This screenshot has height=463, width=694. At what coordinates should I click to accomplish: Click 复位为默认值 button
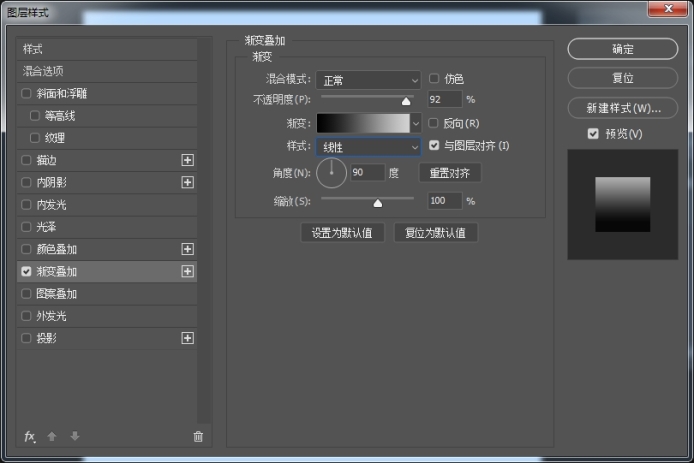click(436, 233)
